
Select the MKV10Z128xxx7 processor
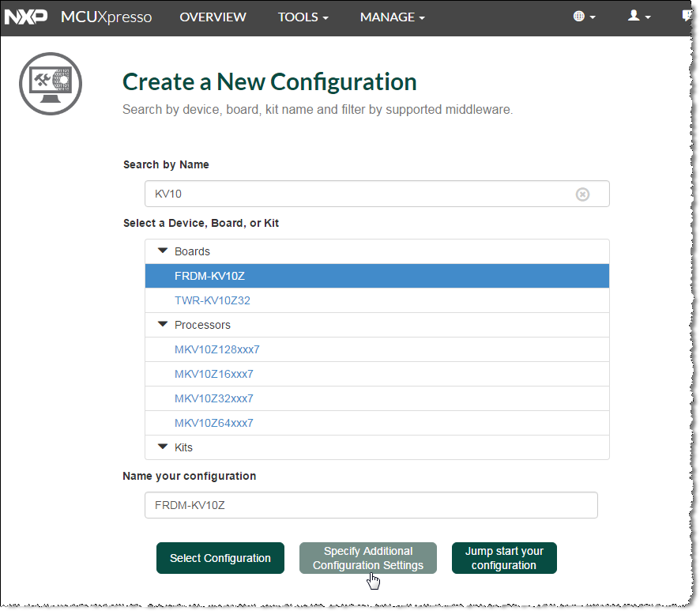[217, 349]
